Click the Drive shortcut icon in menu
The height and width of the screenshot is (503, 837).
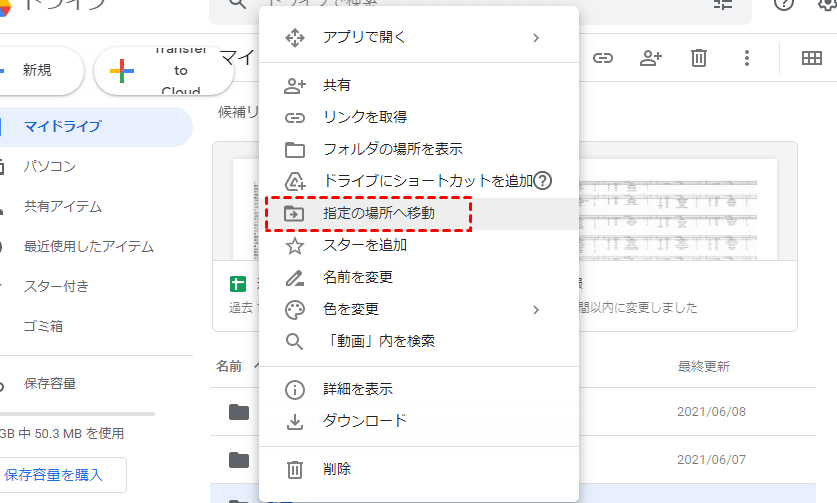pyautogui.click(x=295, y=182)
